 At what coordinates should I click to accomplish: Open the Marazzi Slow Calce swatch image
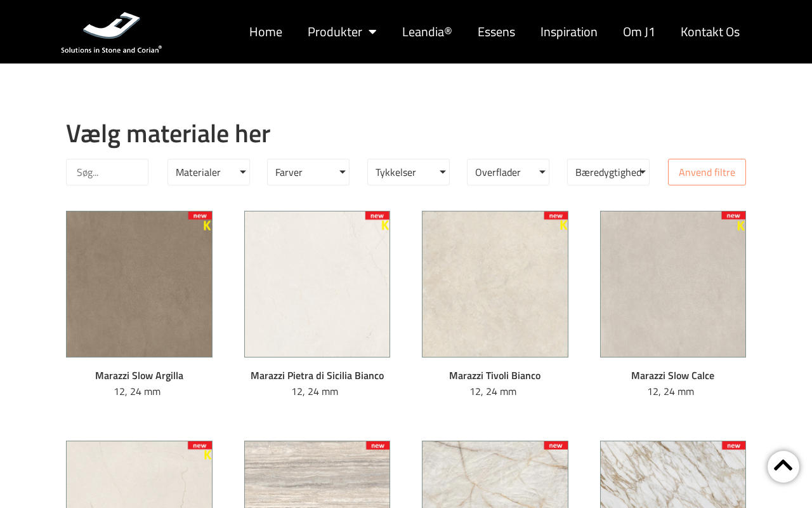point(672,284)
